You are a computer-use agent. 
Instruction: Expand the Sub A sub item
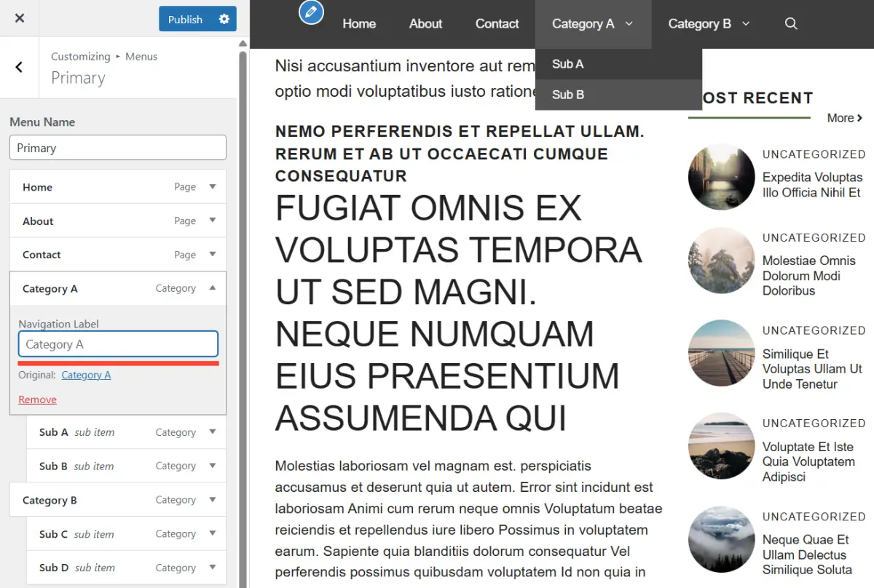(x=213, y=432)
